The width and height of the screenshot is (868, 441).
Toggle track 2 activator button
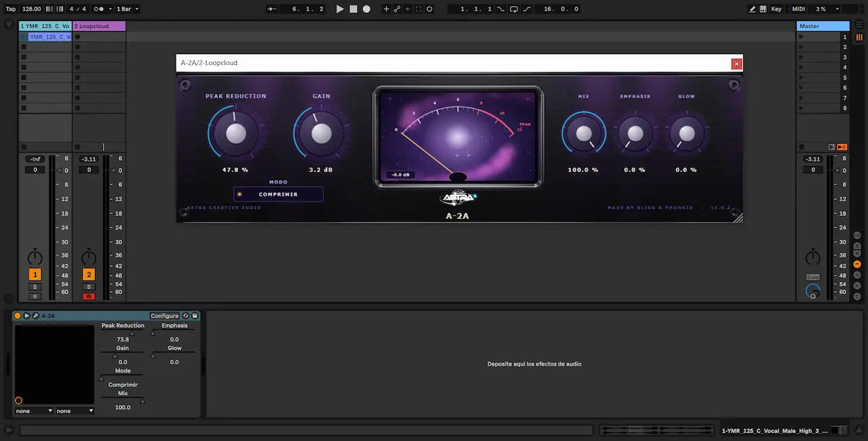pos(89,274)
